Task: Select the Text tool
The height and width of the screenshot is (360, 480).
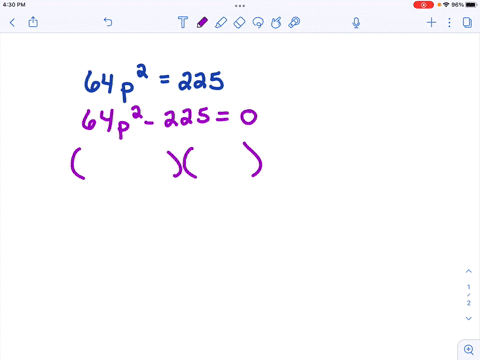Action: point(183,22)
